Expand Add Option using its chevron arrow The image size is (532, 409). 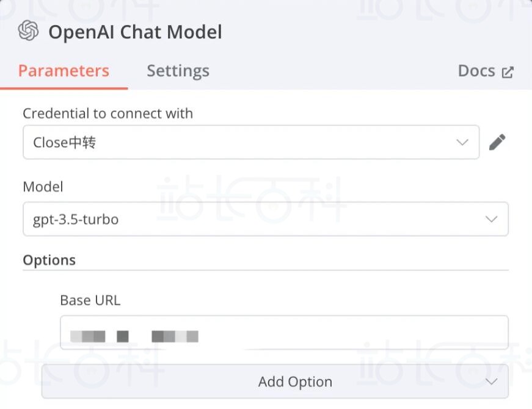[491, 382]
